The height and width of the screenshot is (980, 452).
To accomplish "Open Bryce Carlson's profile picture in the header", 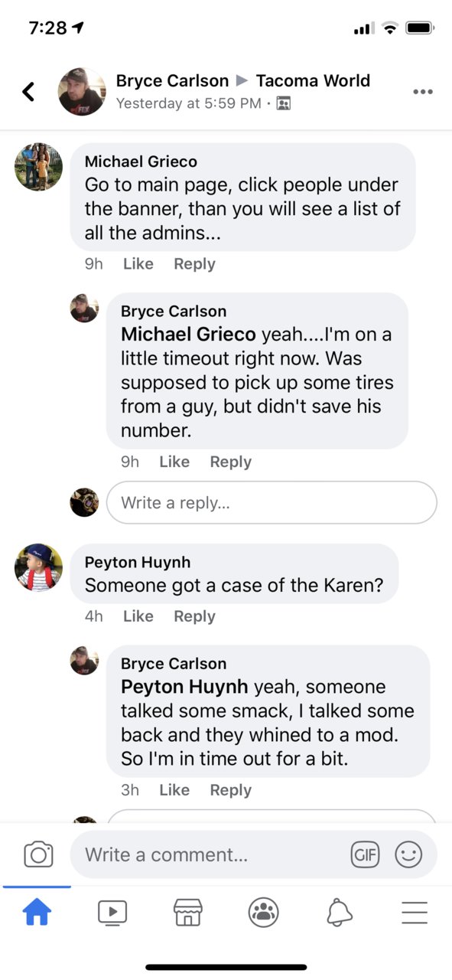I will (x=82, y=92).
